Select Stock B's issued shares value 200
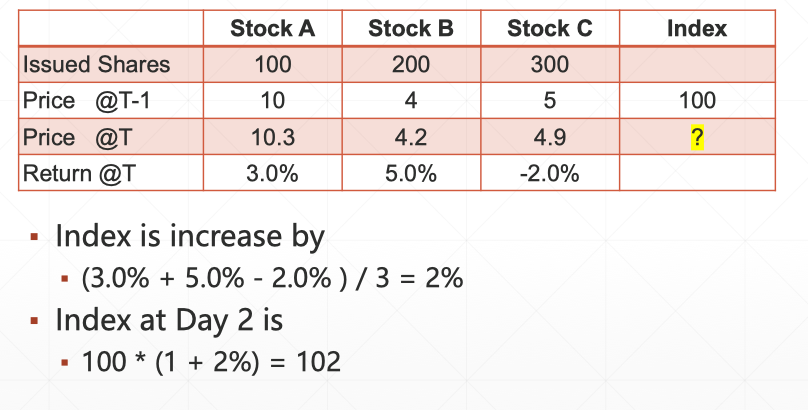The width and height of the screenshot is (808, 410). click(411, 65)
